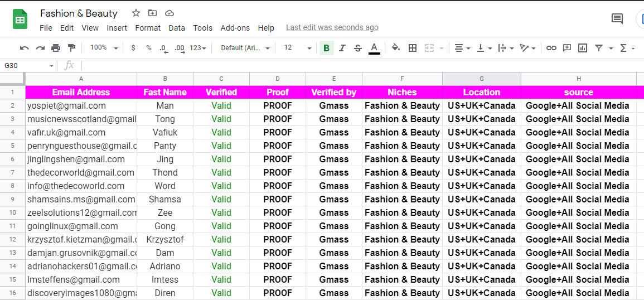The width and height of the screenshot is (644, 300).
Task: Open the fill color picker
Action: (396, 48)
